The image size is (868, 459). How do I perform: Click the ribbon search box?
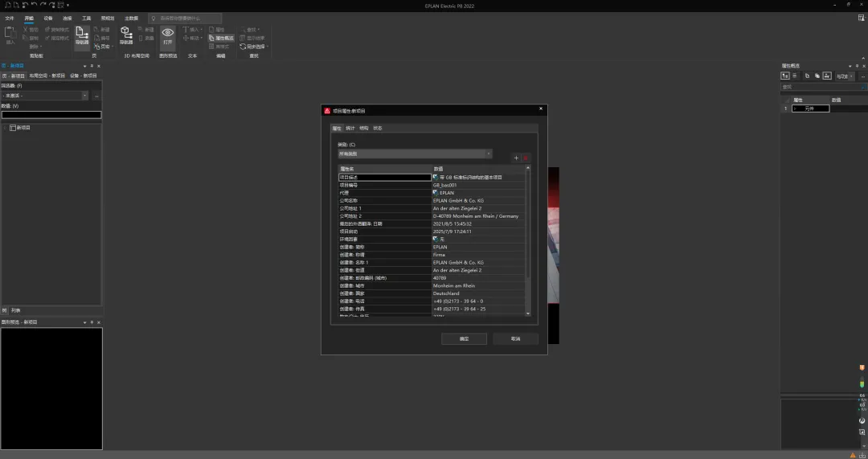point(185,18)
